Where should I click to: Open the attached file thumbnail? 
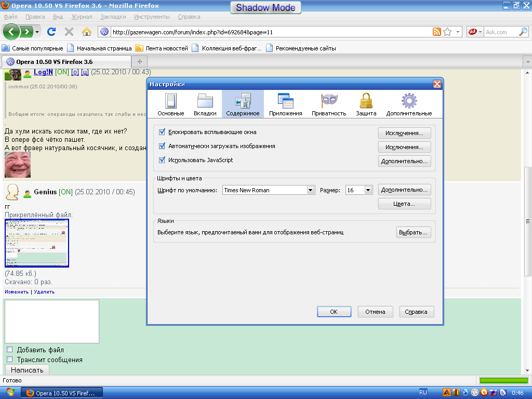pos(37,243)
